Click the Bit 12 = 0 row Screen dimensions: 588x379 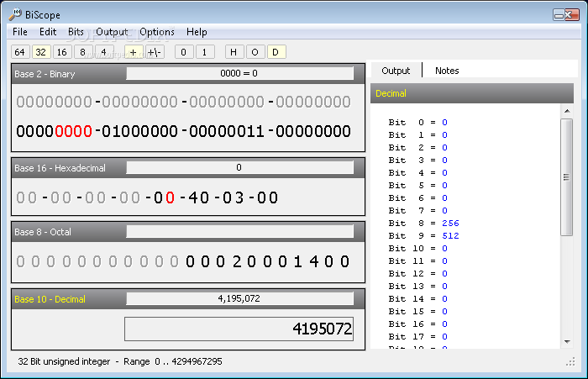(x=417, y=274)
